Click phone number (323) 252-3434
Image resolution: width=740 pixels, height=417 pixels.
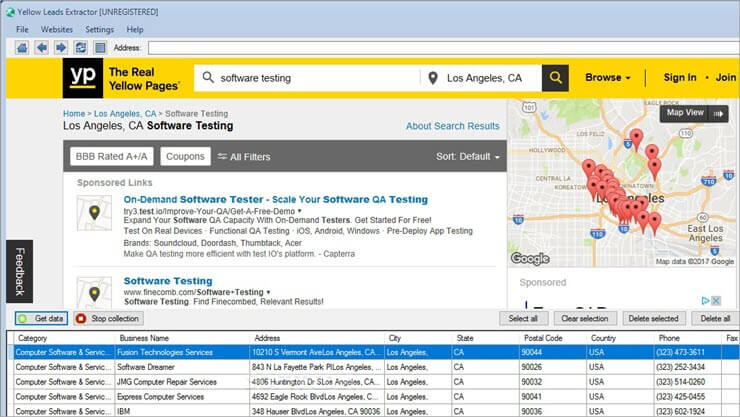tap(688, 367)
